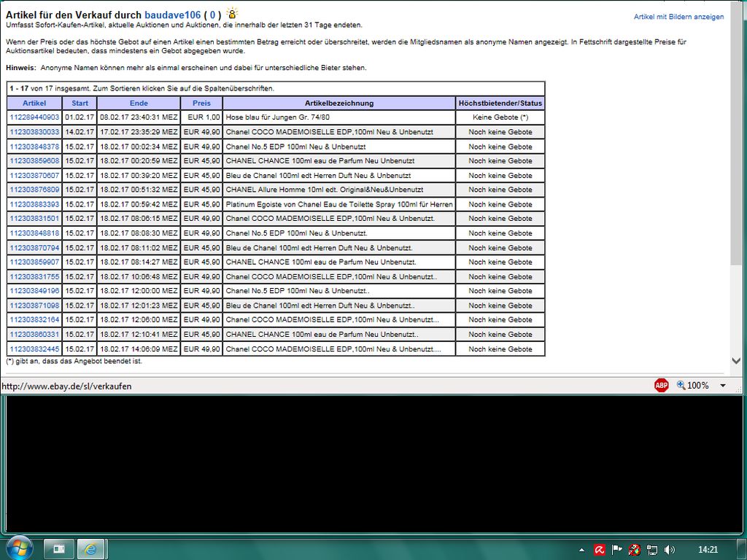
Task: Click end time '18.02.17 14:06:09 MEZ'
Action: pos(139,349)
